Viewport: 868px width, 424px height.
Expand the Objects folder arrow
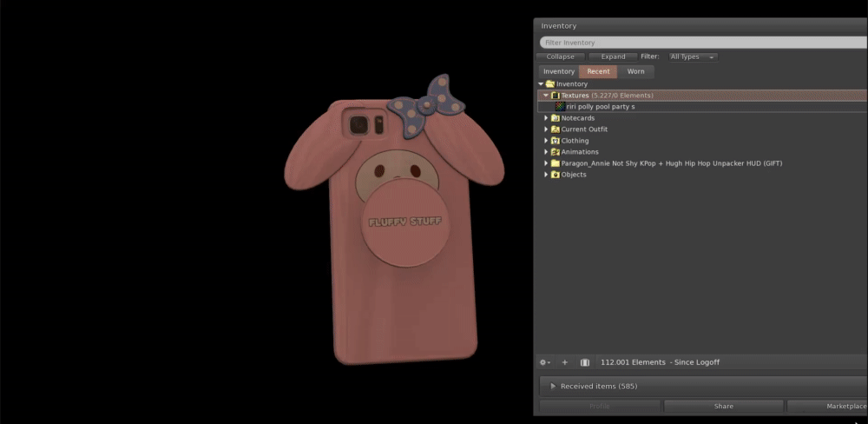point(546,175)
